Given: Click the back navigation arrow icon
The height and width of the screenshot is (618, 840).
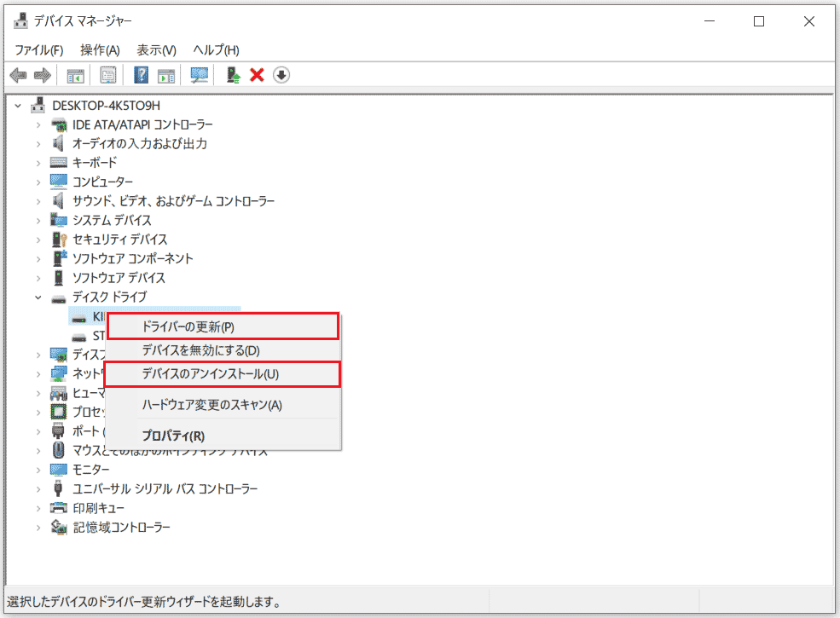Looking at the screenshot, I should pos(18,75).
